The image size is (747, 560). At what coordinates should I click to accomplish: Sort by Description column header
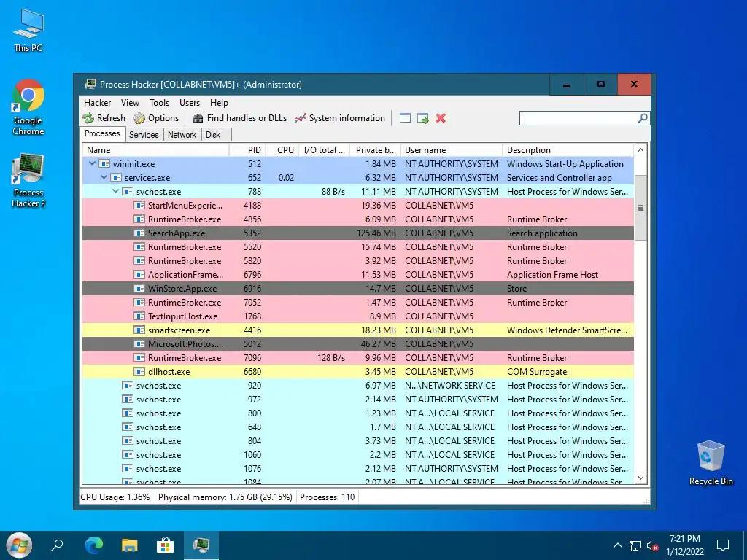[x=568, y=150]
